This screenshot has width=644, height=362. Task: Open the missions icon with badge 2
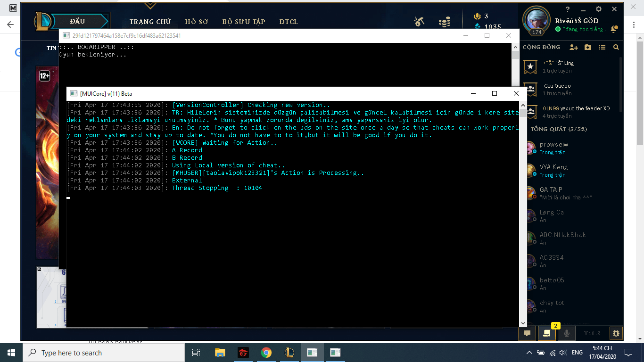[547, 333]
